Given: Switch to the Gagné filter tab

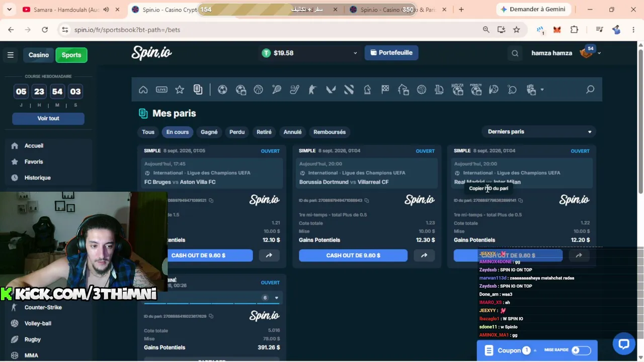Looking at the screenshot, I should [209, 132].
